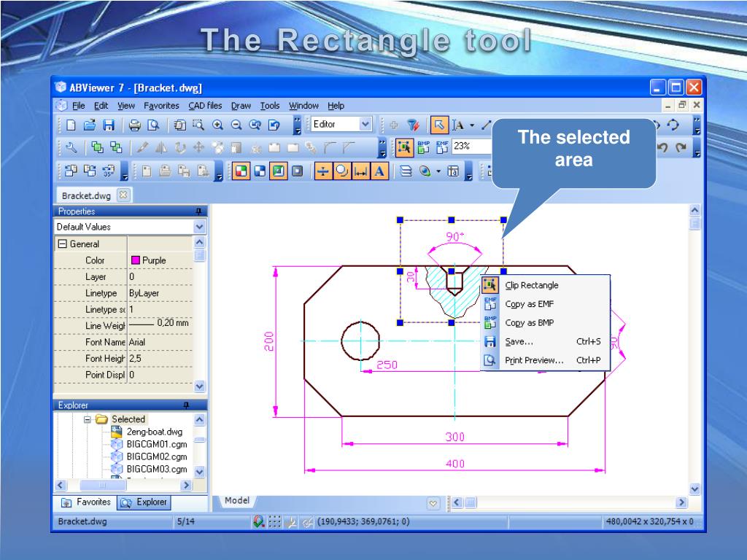Click the grid dots icon in status bar
Image resolution: width=747 pixels, height=560 pixels.
274,522
